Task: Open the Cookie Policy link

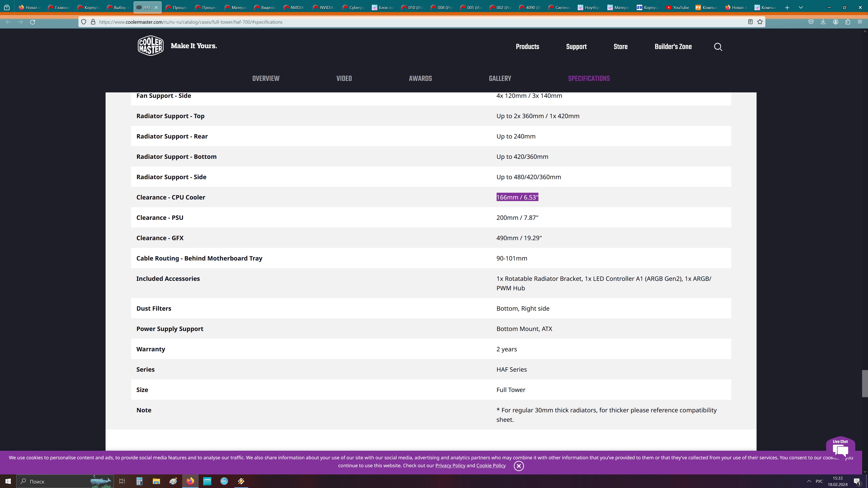Action: coord(491,465)
